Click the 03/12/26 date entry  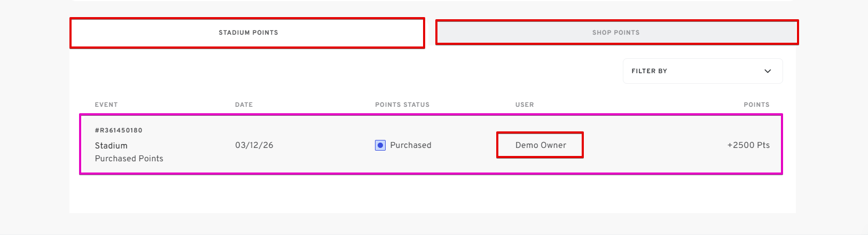click(254, 145)
